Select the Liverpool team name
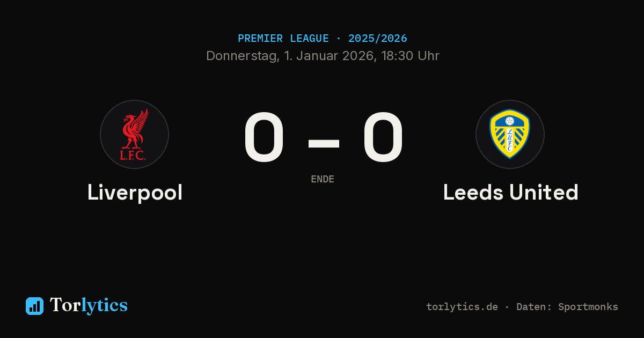 pos(135,193)
